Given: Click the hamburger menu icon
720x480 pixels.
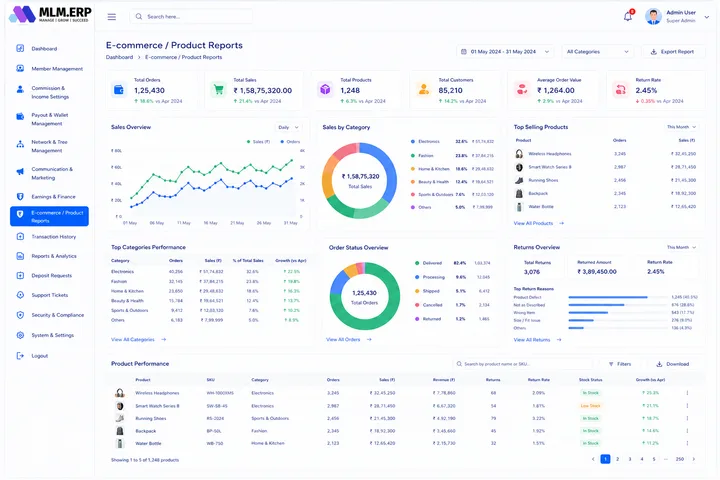Looking at the screenshot, I should point(112,17).
